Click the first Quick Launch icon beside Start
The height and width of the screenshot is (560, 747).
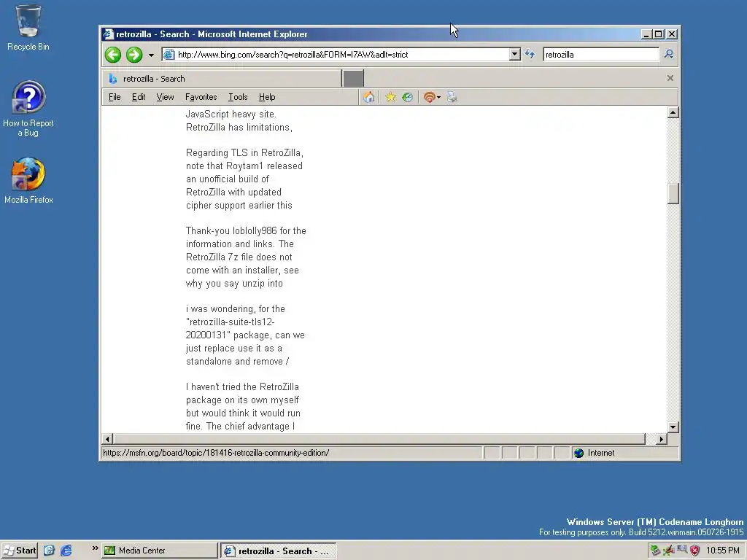tap(49, 551)
